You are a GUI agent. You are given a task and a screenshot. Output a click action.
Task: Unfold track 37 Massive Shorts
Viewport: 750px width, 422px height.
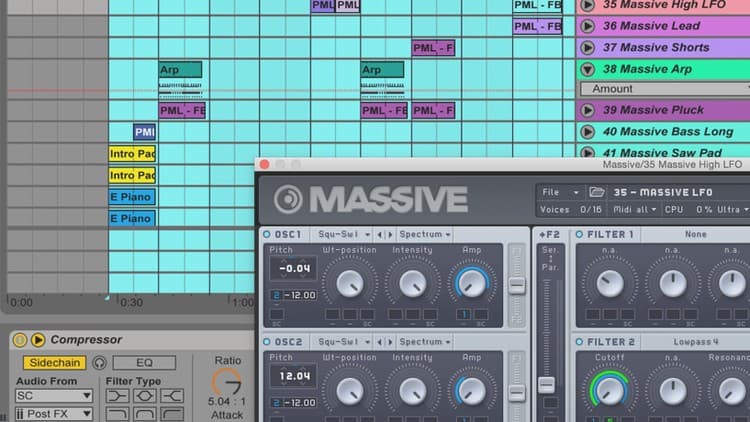(587, 47)
